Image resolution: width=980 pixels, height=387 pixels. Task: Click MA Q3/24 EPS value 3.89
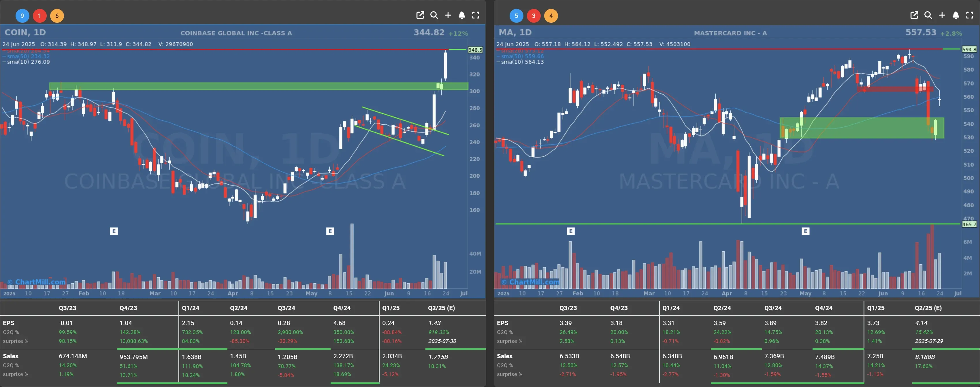(x=770, y=323)
